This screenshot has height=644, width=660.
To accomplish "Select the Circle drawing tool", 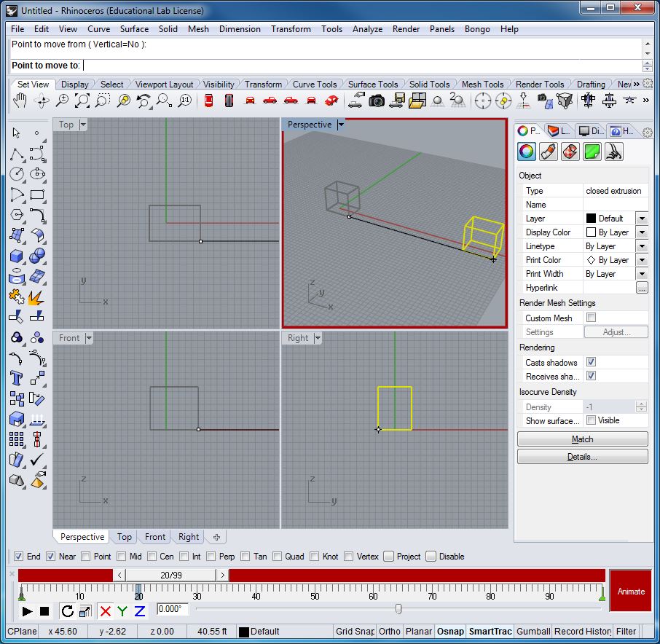I will [x=17, y=174].
